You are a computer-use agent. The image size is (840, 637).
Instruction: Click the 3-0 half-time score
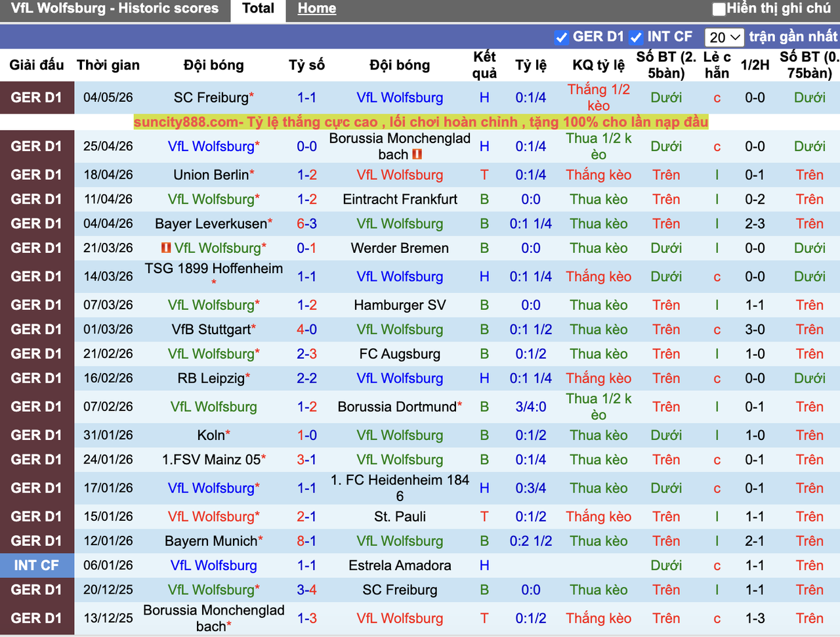(755, 329)
